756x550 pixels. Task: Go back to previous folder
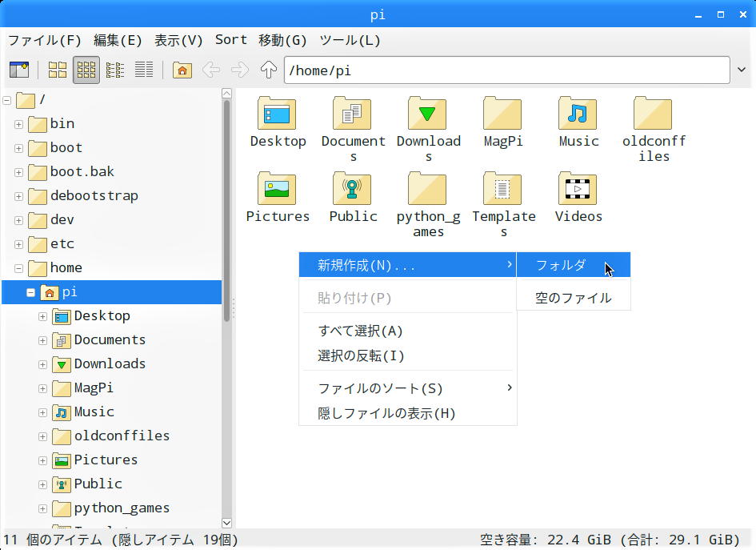211,70
